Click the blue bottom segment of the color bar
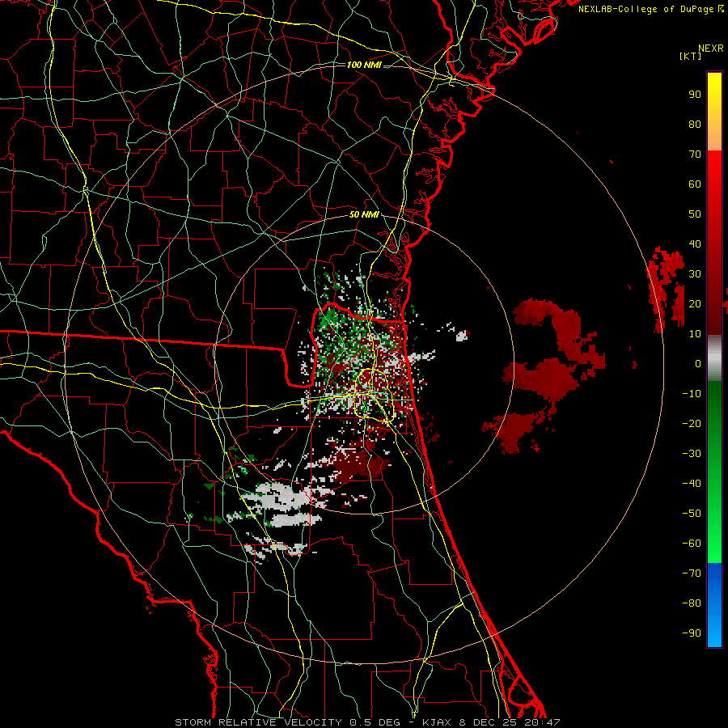The width and height of the screenshot is (728, 728). (x=714, y=605)
